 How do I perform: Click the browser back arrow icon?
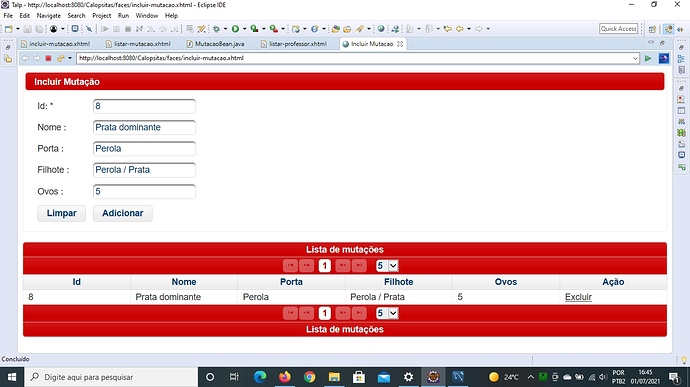pyautogui.click(x=25, y=58)
